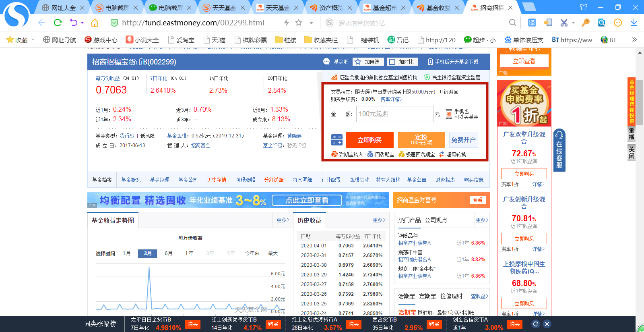Go back with the back arrow
This screenshot has height=332, width=644.
41,23
